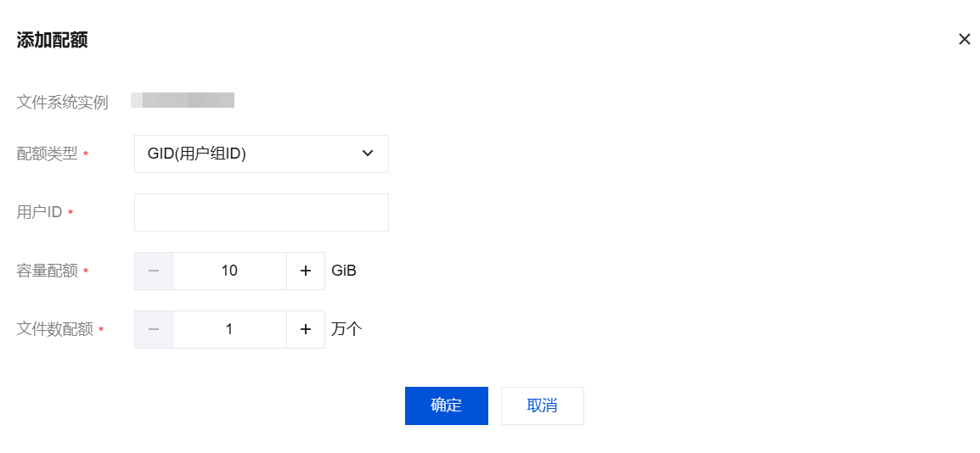Click the 文件数配额 value field showing 1
The height and width of the screenshot is (453, 980).
coord(229,329)
